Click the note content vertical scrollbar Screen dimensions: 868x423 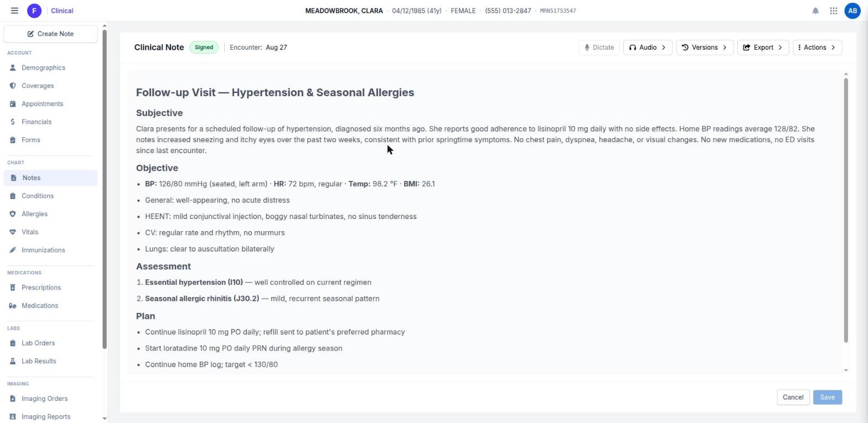pos(846,210)
